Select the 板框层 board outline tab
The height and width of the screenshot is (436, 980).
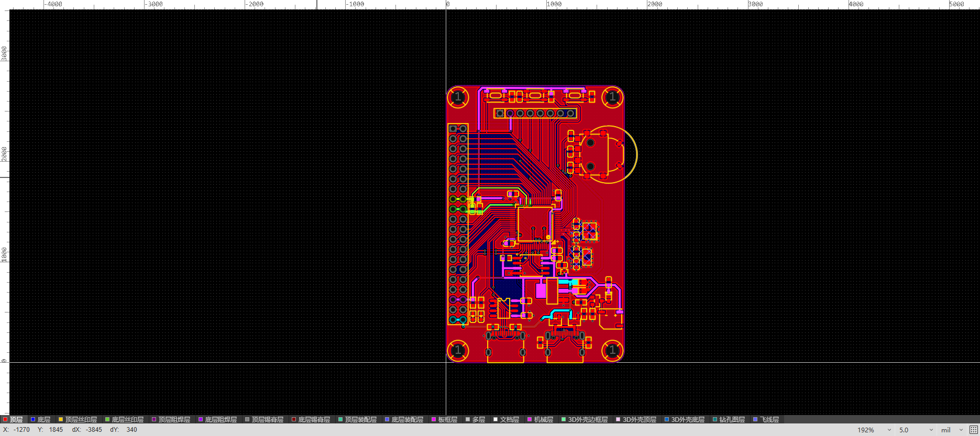[x=444, y=420]
